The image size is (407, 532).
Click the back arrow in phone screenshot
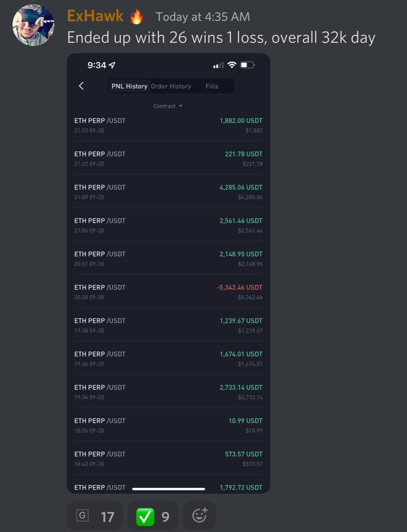[x=81, y=86]
